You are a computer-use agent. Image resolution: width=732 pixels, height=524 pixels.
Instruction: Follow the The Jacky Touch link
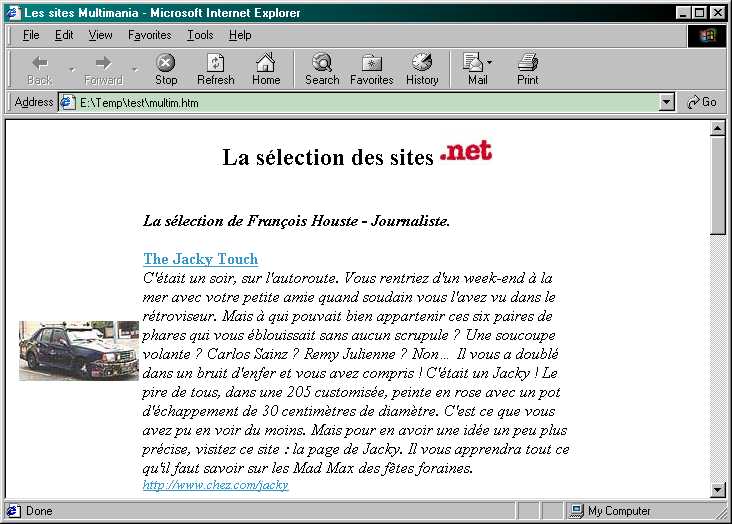pos(200,259)
